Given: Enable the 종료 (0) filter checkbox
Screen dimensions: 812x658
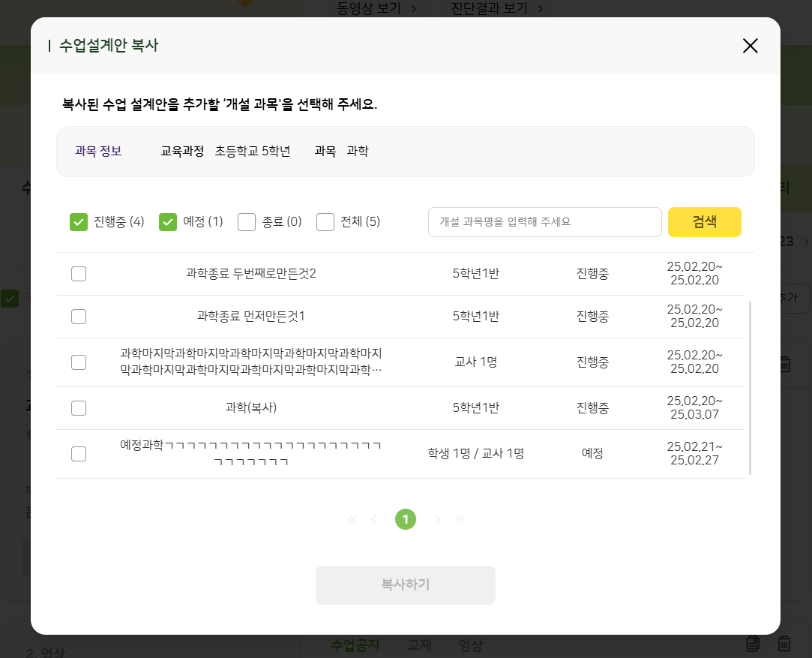Looking at the screenshot, I should tap(247, 222).
